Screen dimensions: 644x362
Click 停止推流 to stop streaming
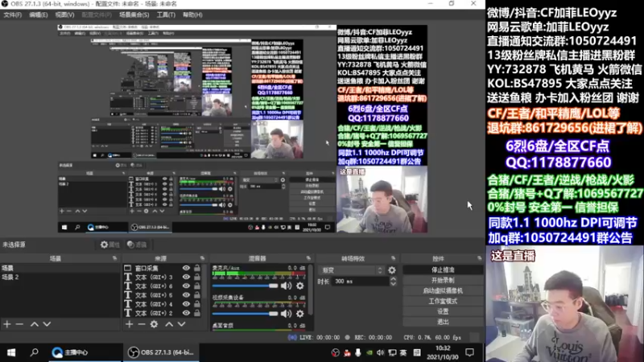click(443, 269)
